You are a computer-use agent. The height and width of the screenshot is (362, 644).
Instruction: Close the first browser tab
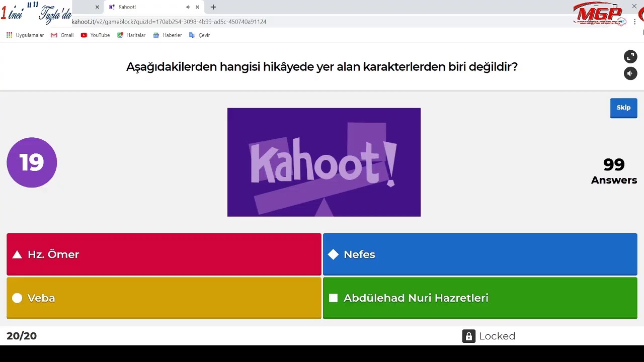click(97, 7)
